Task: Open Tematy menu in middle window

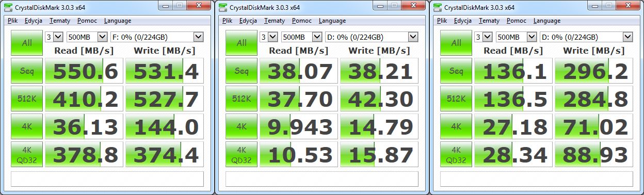Action: (x=274, y=21)
